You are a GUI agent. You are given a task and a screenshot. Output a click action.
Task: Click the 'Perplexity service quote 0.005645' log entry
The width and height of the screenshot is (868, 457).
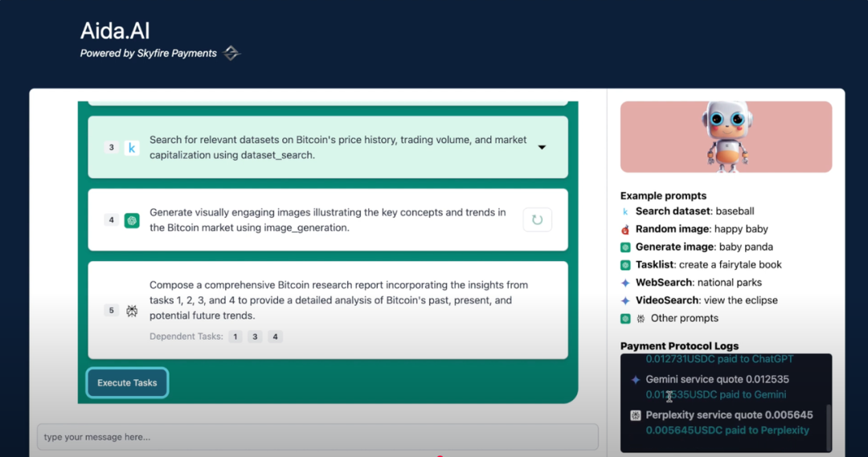[729, 415]
